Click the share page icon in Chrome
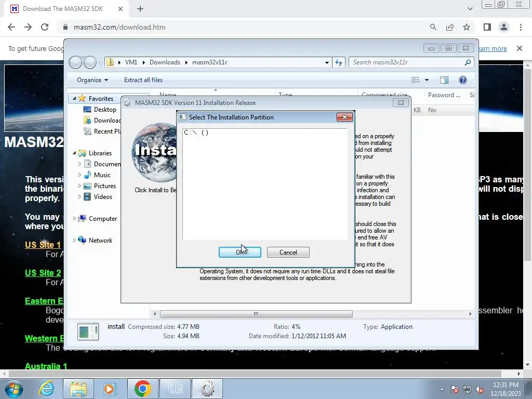 coord(450,27)
